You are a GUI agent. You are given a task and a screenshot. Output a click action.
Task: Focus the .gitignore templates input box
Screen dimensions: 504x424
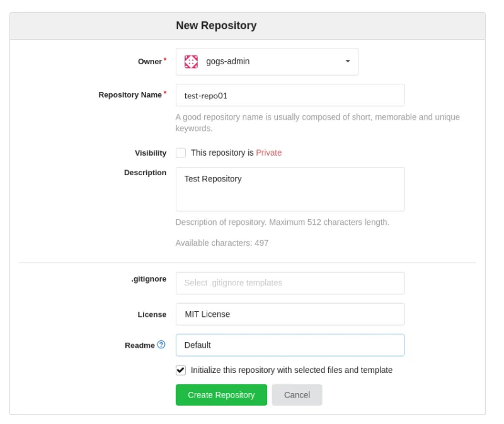(x=290, y=283)
